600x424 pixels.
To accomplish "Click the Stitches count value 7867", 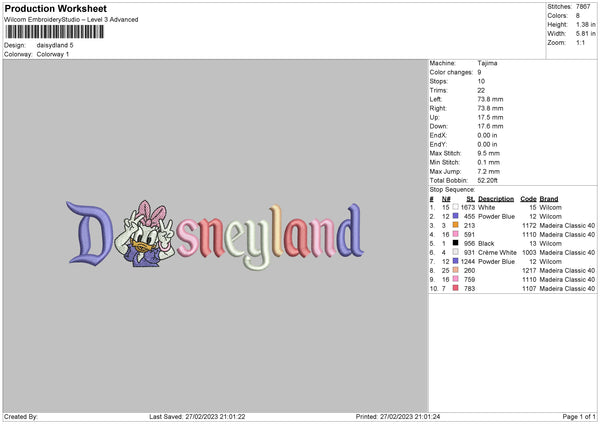I will (x=583, y=7).
